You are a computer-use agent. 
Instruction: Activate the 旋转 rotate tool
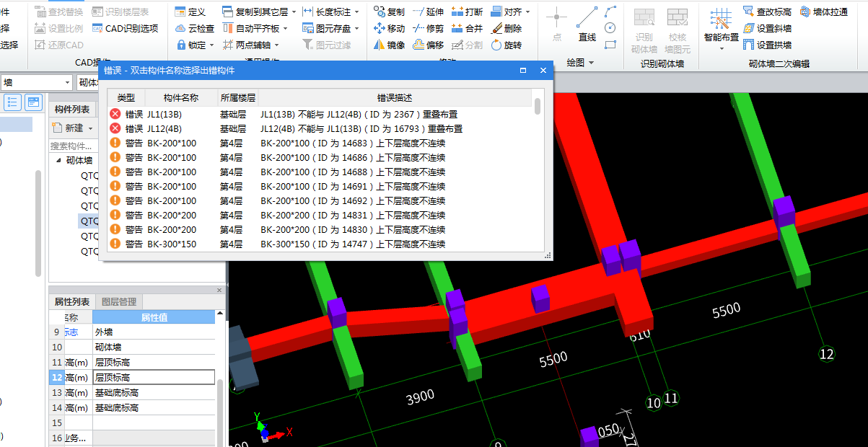(x=505, y=45)
